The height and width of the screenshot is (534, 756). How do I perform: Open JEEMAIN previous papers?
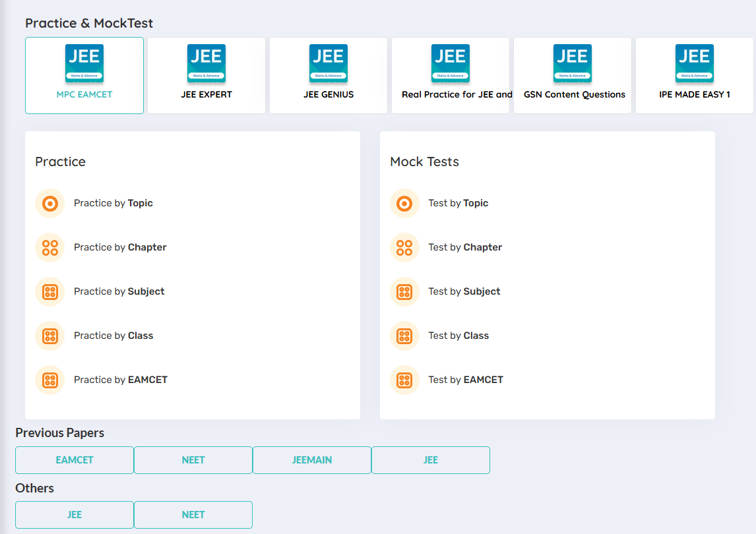[x=312, y=460]
